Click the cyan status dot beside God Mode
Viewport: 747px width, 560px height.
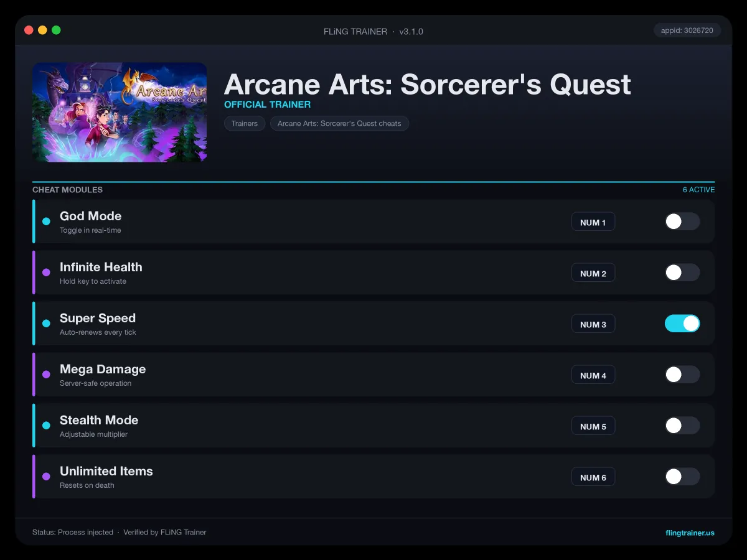46,222
